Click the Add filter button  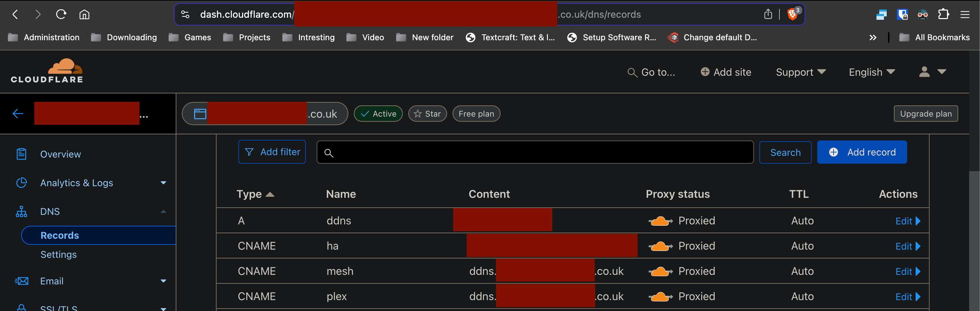pyautogui.click(x=272, y=152)
